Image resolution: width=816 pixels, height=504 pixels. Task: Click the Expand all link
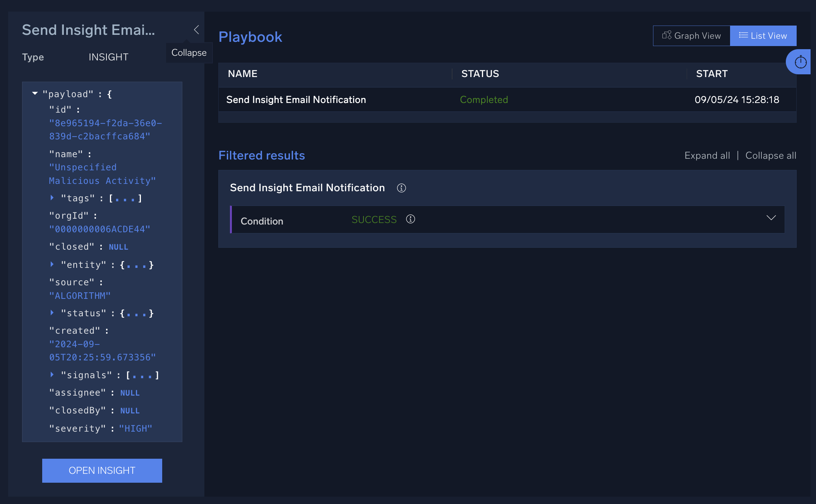coord(707,155)
